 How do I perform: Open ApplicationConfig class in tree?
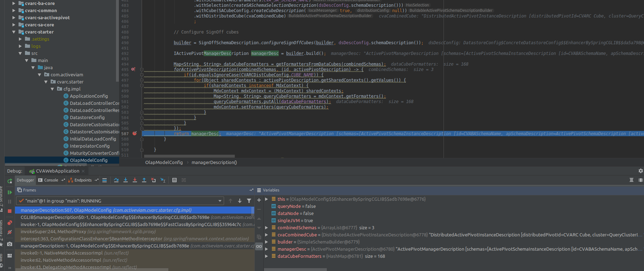(88, 96)
